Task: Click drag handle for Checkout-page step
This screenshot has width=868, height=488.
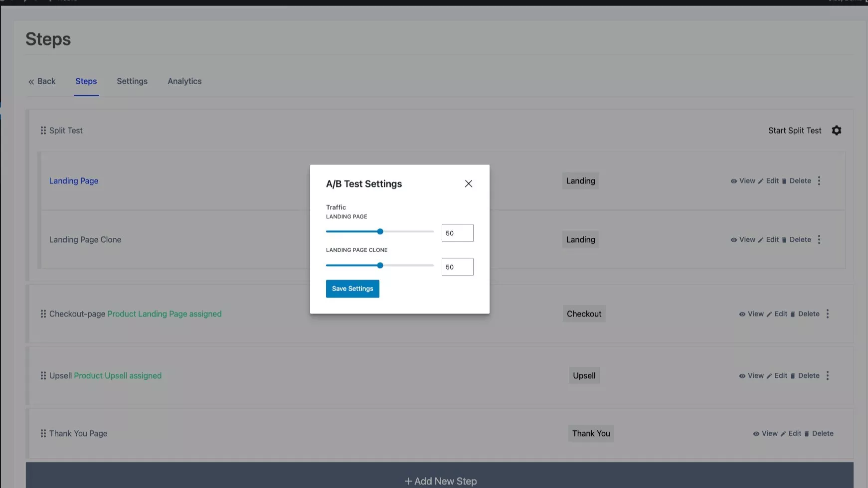Action: pos(43,314)
